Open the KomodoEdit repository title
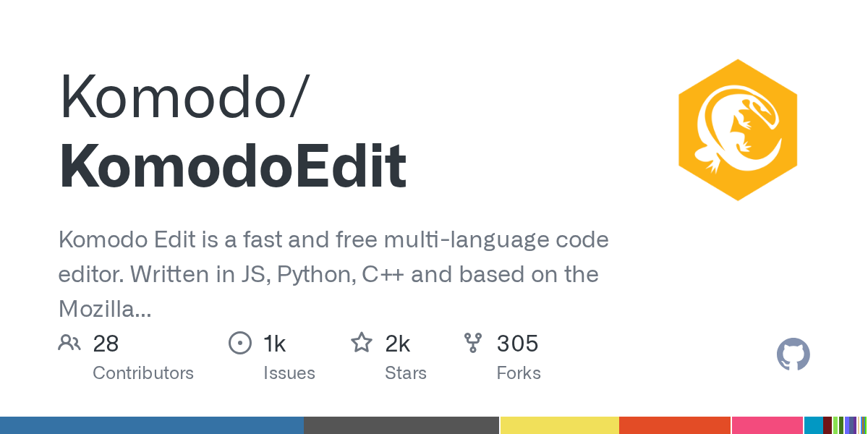868x434 pixels. pyautogui.click(x=232, y=167)
